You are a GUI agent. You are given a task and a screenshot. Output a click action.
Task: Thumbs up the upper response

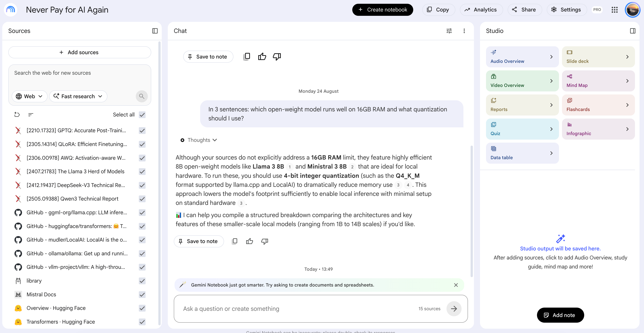coord(262,56)
